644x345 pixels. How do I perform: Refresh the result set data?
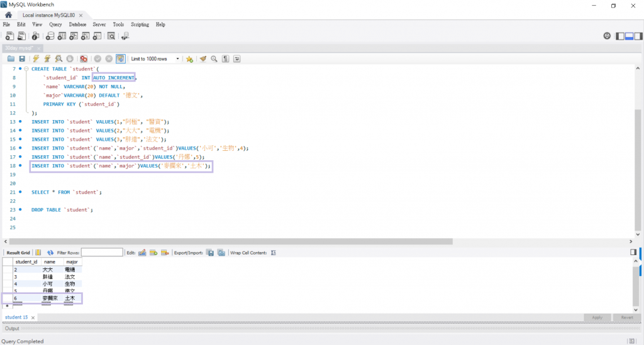click(x=50, y=253)
